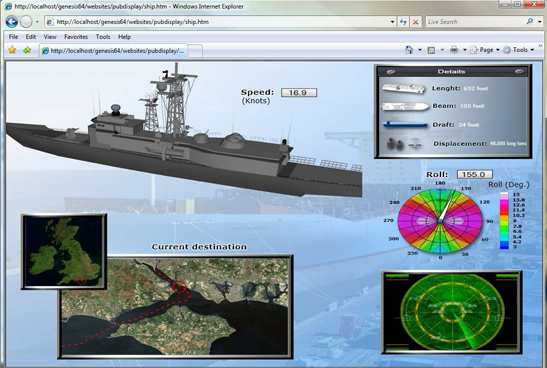Viewport: 547px width, 368px height.
Task: Select the ship.htm browser tab
Action: pos(113,51)
